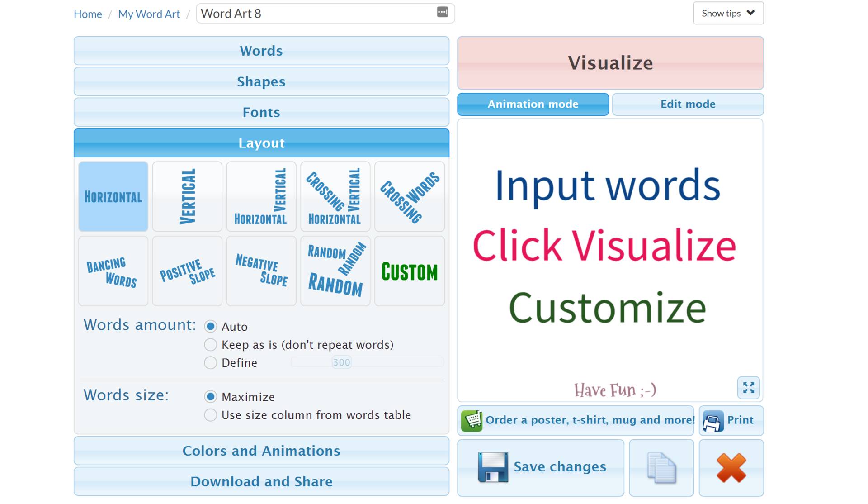Expand the Colors and Animations section
The height and width of the screenshot is (504, 868).
coord(261,451)
